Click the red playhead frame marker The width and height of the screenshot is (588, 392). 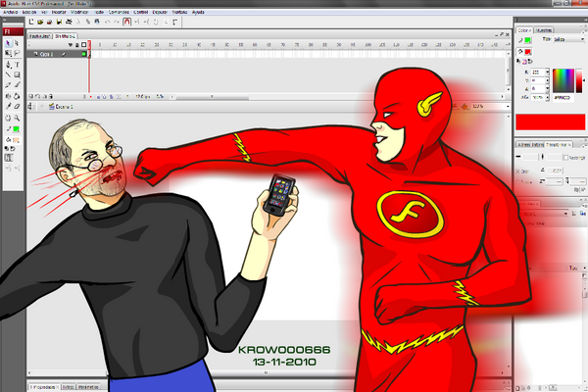[x=89, y=44]
